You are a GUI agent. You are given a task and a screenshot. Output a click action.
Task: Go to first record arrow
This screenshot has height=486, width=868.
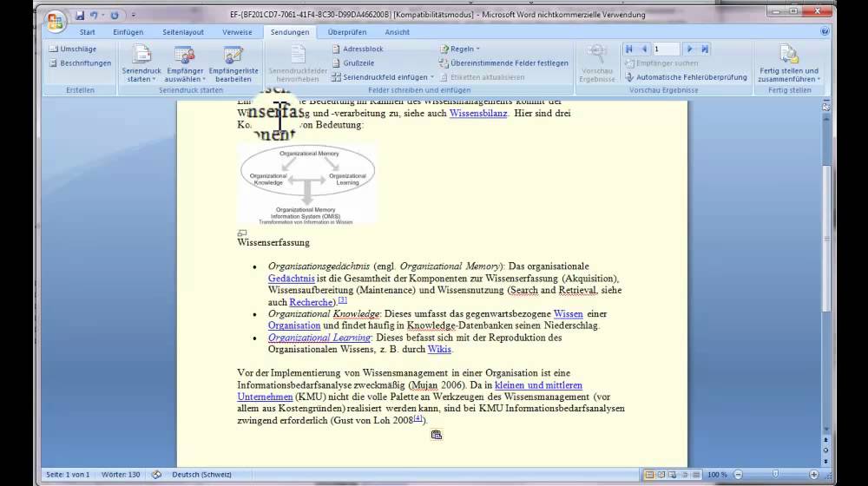pyautogui.click(x=628, y=49)
